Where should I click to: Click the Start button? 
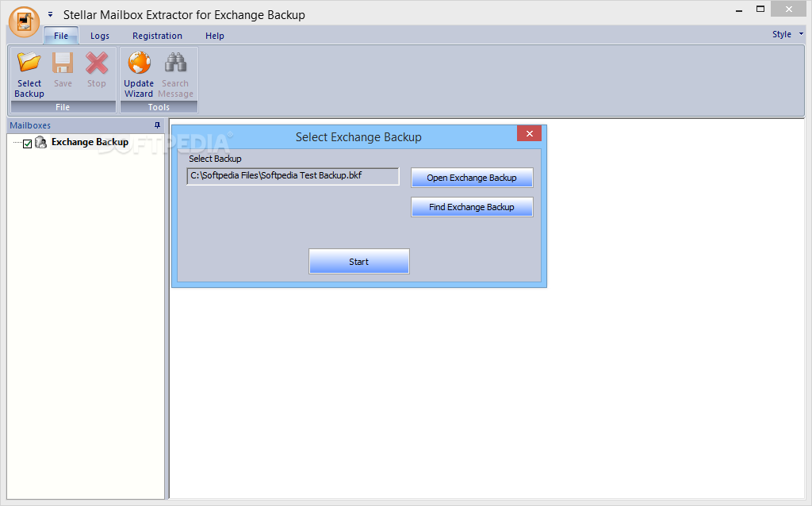(359, 262)
